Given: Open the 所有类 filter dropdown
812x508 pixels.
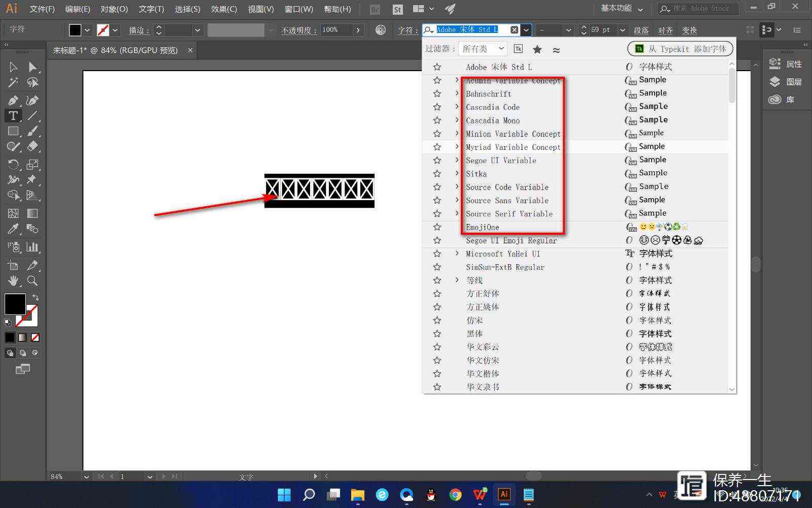Looking at the screenshot, I should click(x=483, y=49).
